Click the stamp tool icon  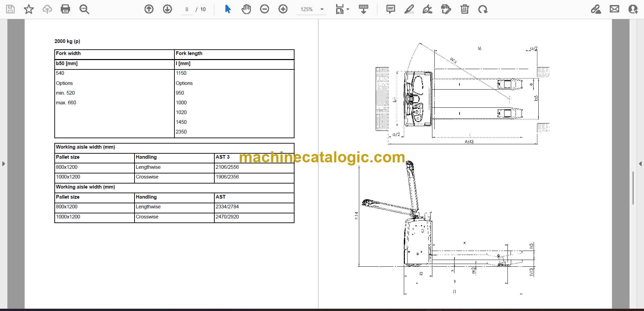pos(446,9)
